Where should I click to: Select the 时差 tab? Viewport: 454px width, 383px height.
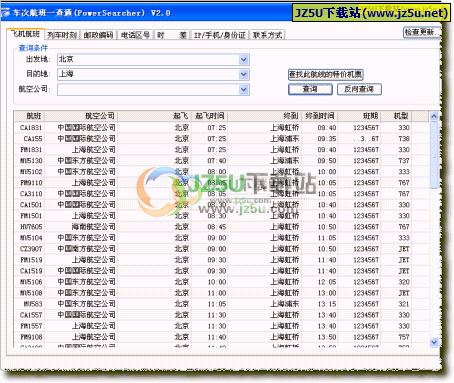[x=172, y=35]
